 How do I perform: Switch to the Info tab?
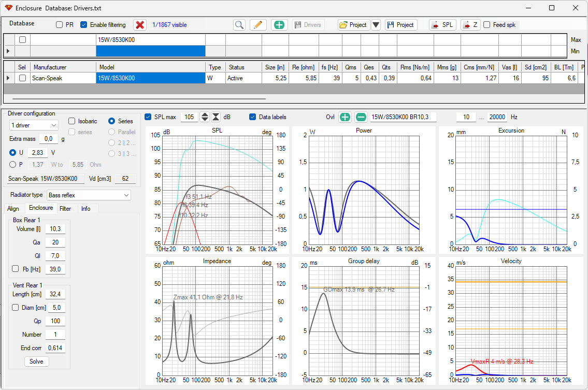click(x=86, y=209)
